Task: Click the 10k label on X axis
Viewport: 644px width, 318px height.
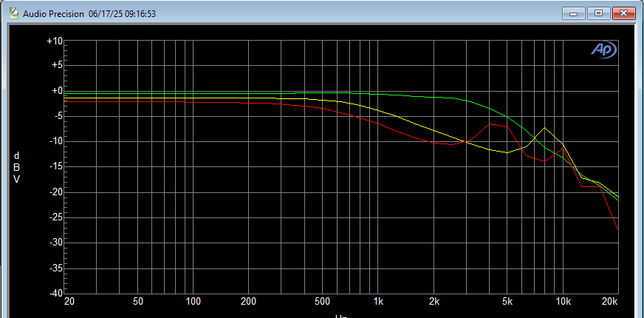Action: click(563, 302)
